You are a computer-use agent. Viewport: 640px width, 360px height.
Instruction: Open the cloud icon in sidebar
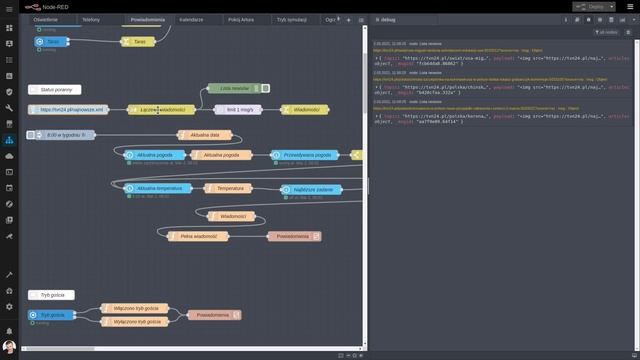pyautogui.click(x=9, y=156)
